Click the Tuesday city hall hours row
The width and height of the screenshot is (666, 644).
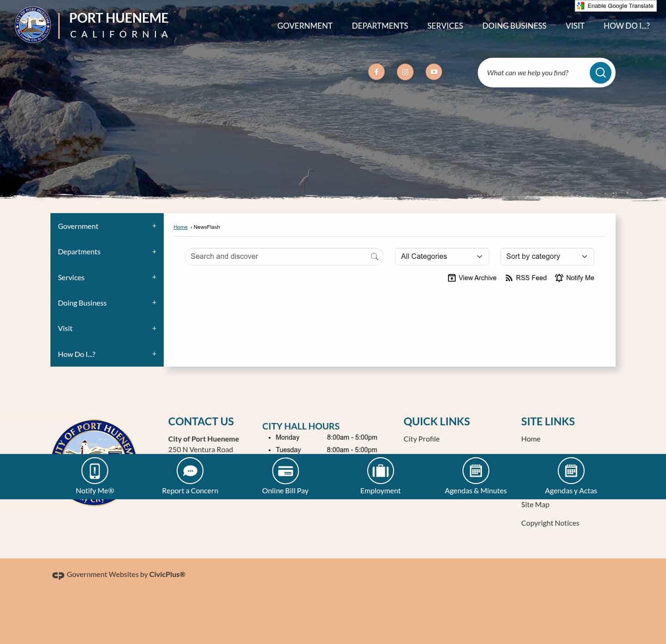tap(326, 450)
